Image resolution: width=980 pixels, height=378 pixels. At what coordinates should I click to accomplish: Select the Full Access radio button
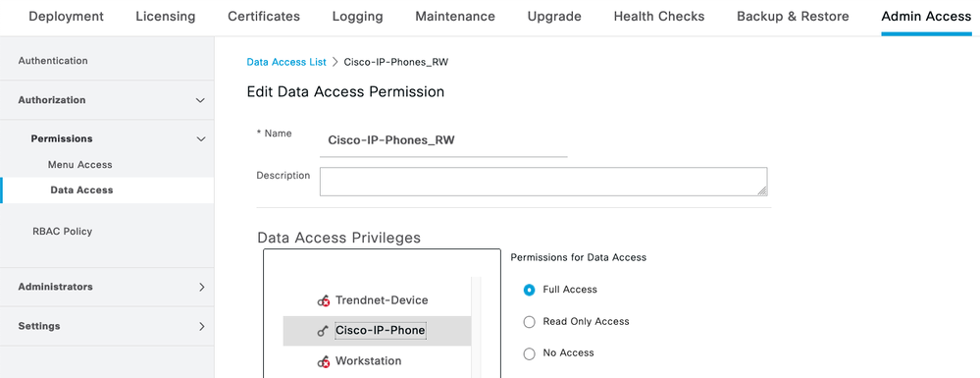pos(530,290)
